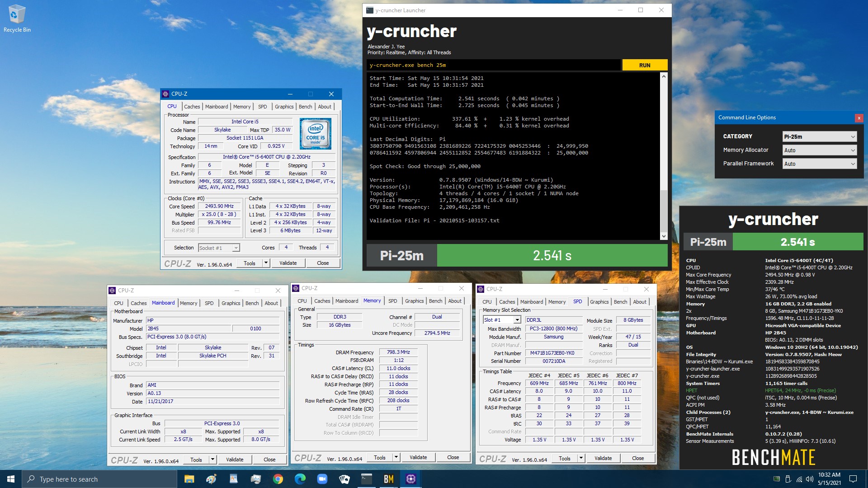The height and width of the screenshot is (488, 868).
Task: Expand the Tools arrow in the CPU tab window
Action: (x=266, y=263)
